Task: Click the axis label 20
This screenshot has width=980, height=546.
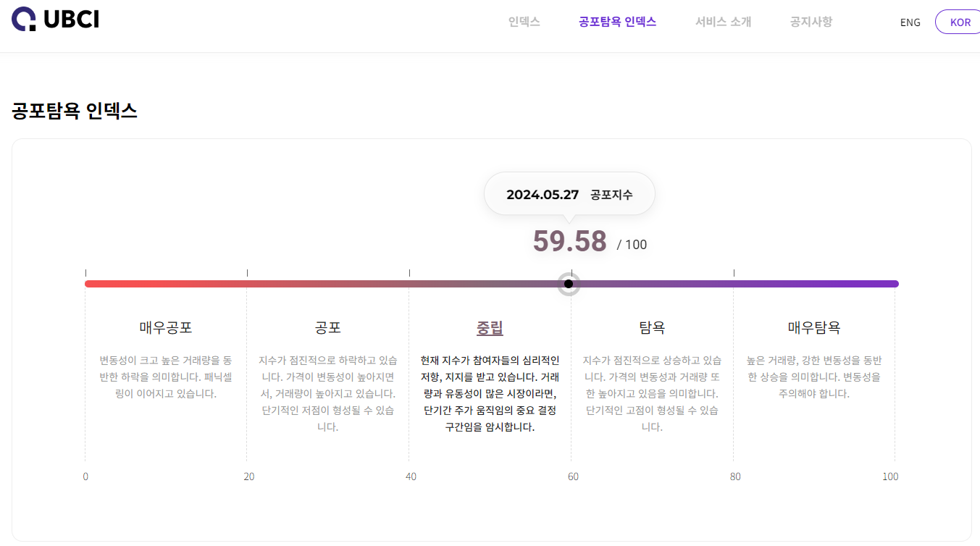Action: [x=248, y=476]
